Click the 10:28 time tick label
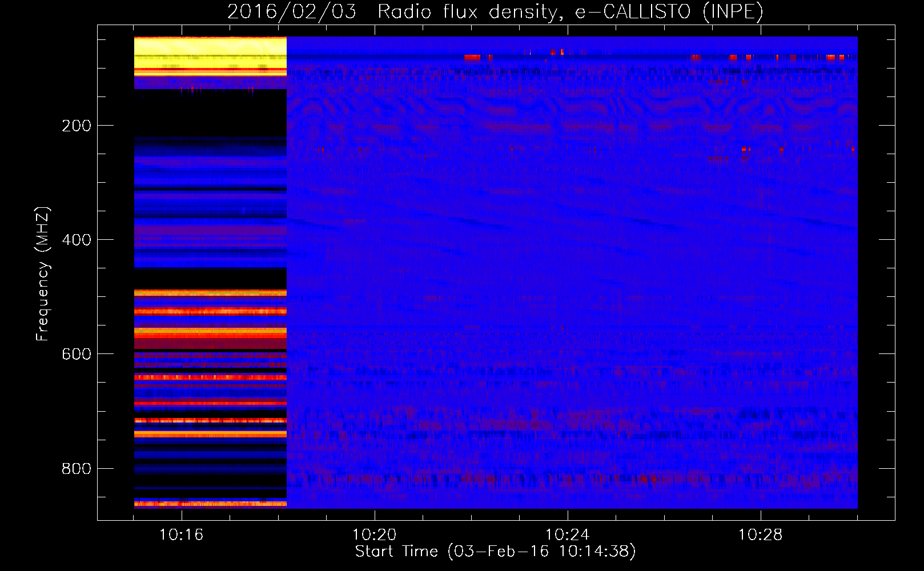Screen dimensions: 924x571 coord(760,535)
